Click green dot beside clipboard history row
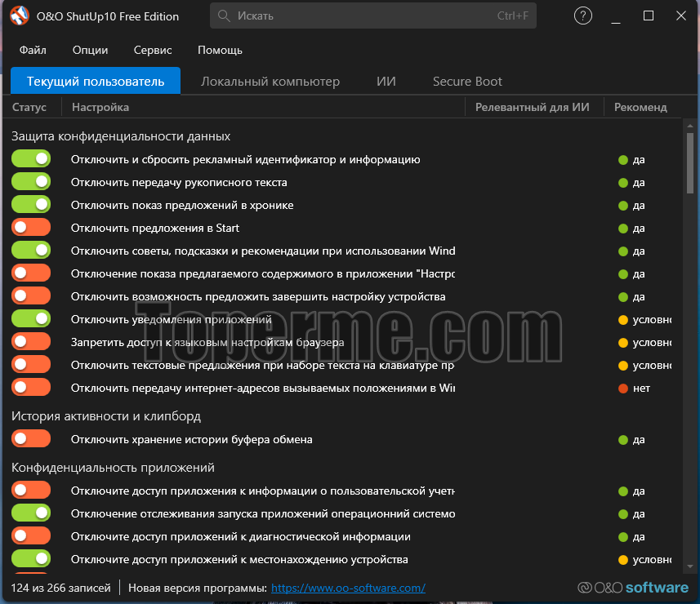 (x=622, y=439)
